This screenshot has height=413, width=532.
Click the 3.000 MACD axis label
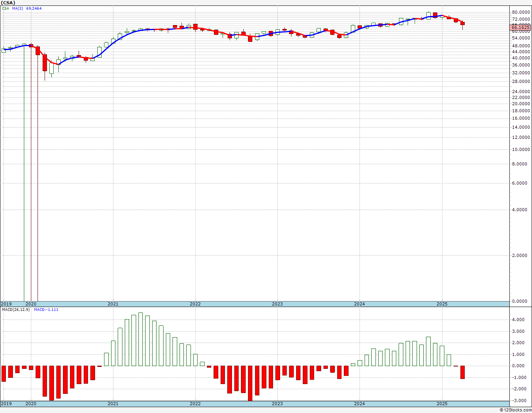pyautogui.click(x=519, y=331)
